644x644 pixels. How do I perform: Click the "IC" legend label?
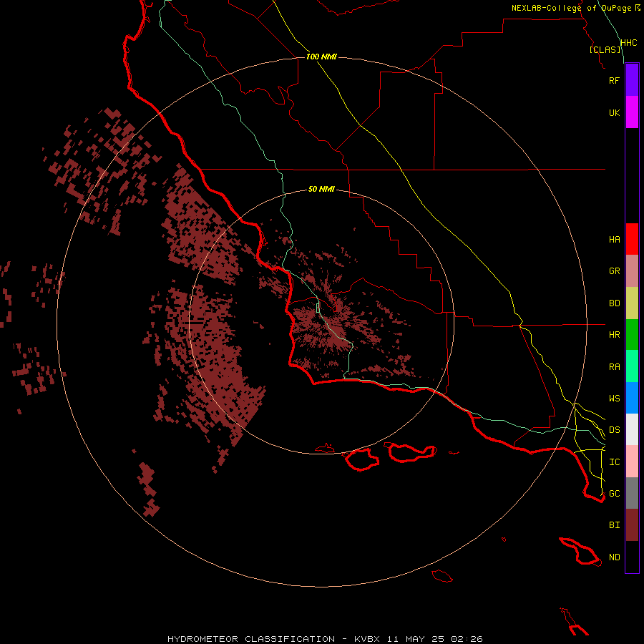[x=614, y=462]
